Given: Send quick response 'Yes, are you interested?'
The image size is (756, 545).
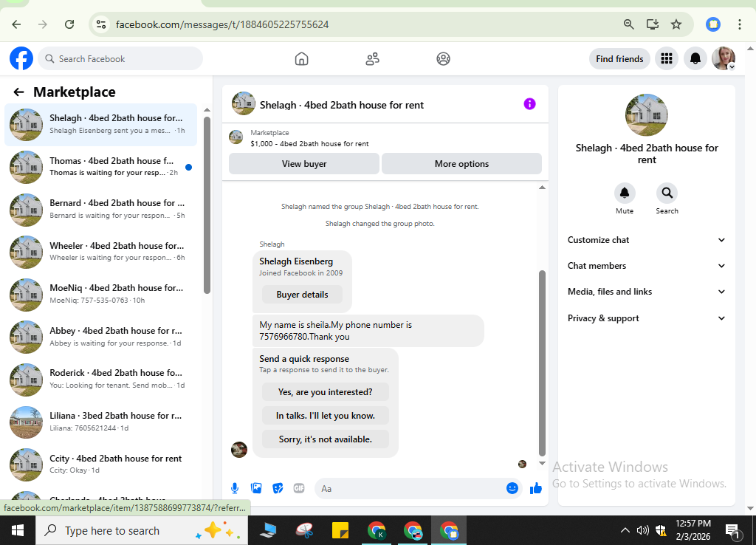Looking at the screenshot, I should [x=325, y=391].
